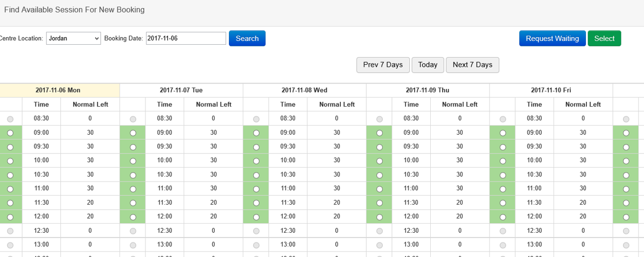Click the Request Waiting button
The image size is (644, 257).
coord(552,38)
